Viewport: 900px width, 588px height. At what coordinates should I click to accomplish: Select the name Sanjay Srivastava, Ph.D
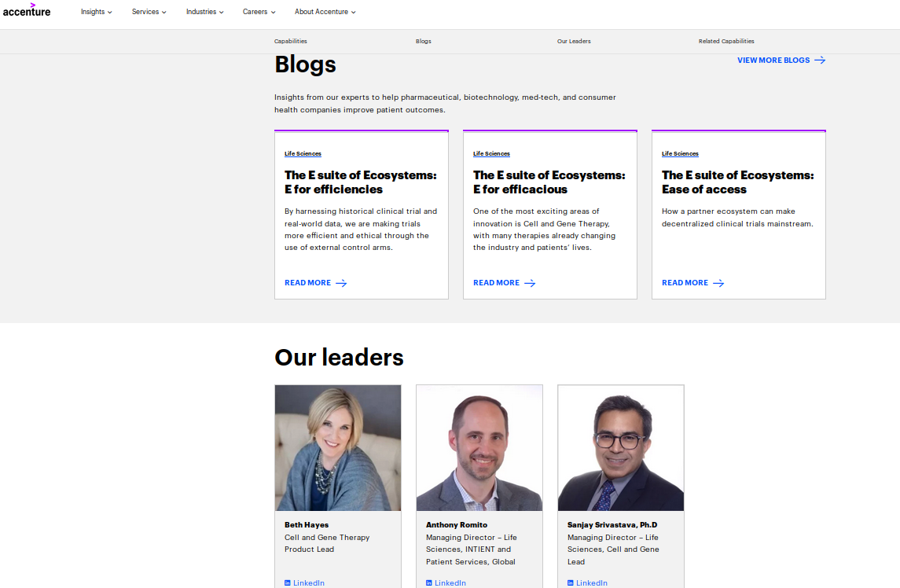(x=612, y=525)
